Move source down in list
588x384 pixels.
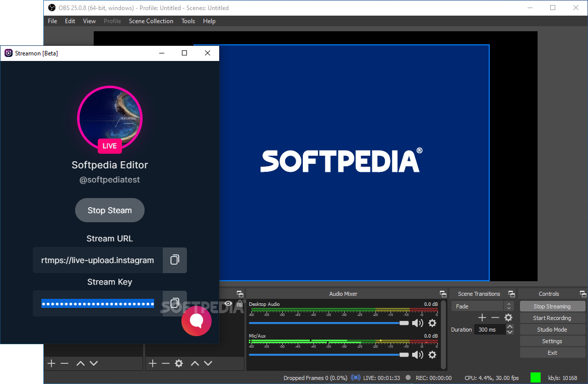coord(208,363)
